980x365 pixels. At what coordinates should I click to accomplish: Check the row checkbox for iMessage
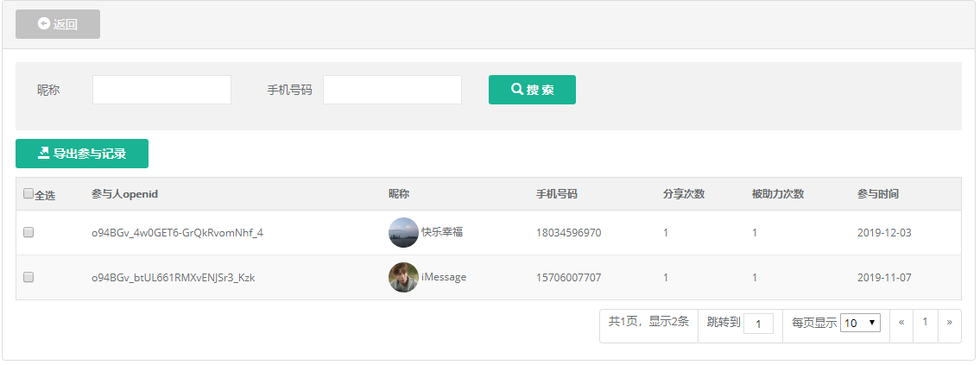click(28, 278)
